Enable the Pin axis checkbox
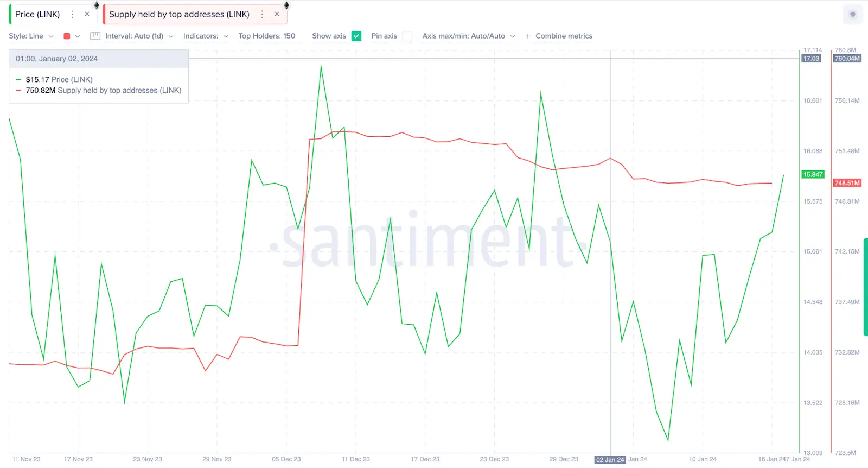Viewport: 868px width, 468px height. [x=407, y=36]
